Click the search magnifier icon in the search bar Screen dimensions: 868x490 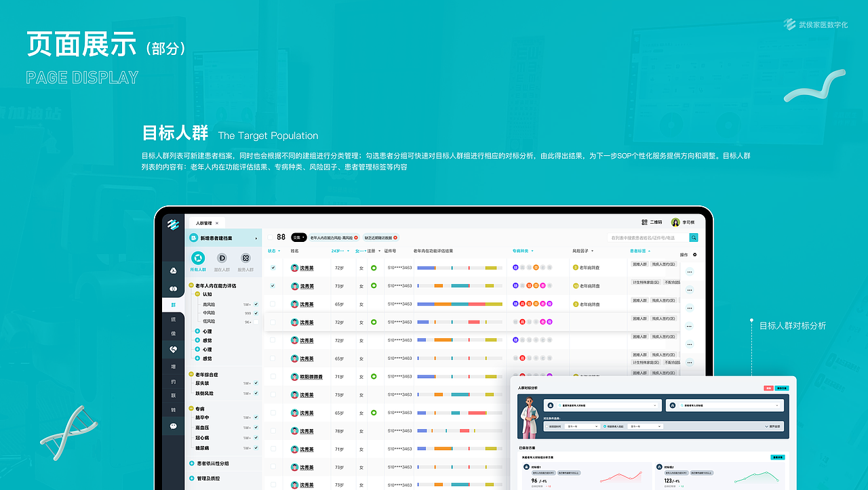pyautogui.click(x=693, y=237)
